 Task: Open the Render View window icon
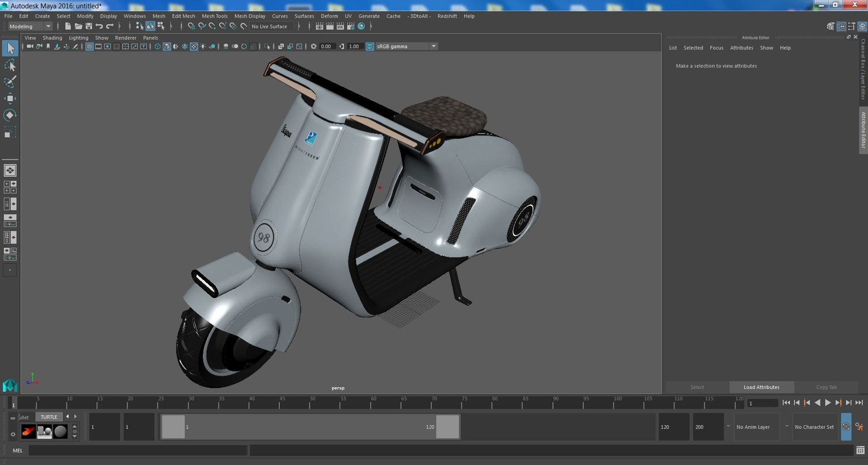pos(319,26)
